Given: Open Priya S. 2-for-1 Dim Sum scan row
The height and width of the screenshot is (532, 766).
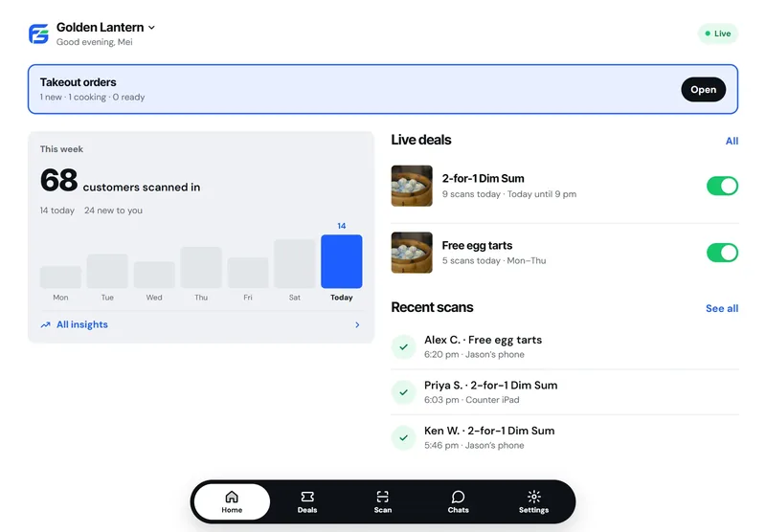Looking at the screenshot, I should (565, 392).
